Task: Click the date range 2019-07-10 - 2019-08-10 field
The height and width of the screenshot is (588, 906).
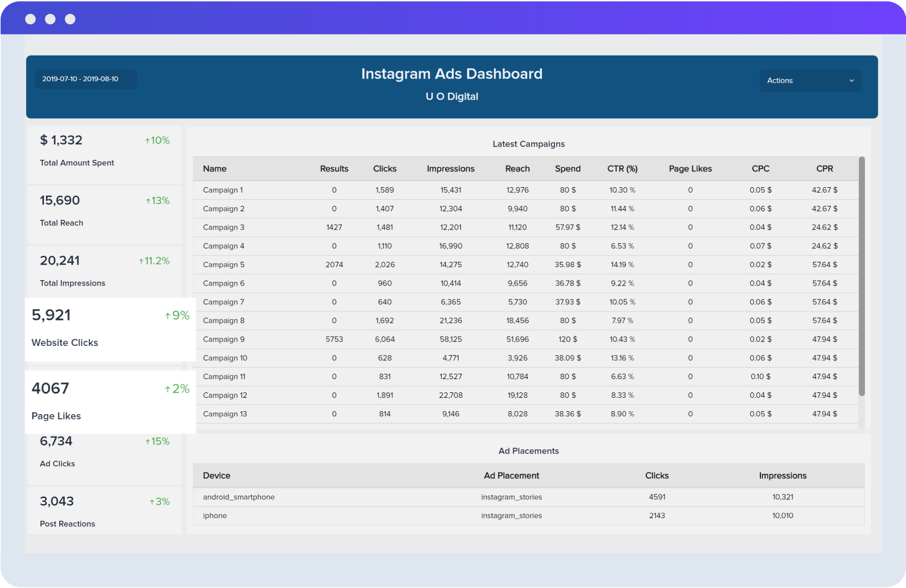Action: point(86,79)
